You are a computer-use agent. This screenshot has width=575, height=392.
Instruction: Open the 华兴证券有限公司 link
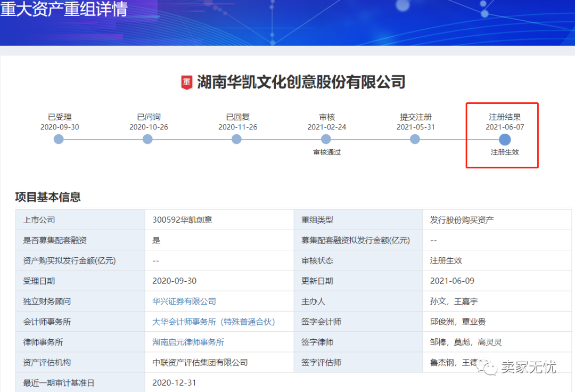[x=184, y=301]
